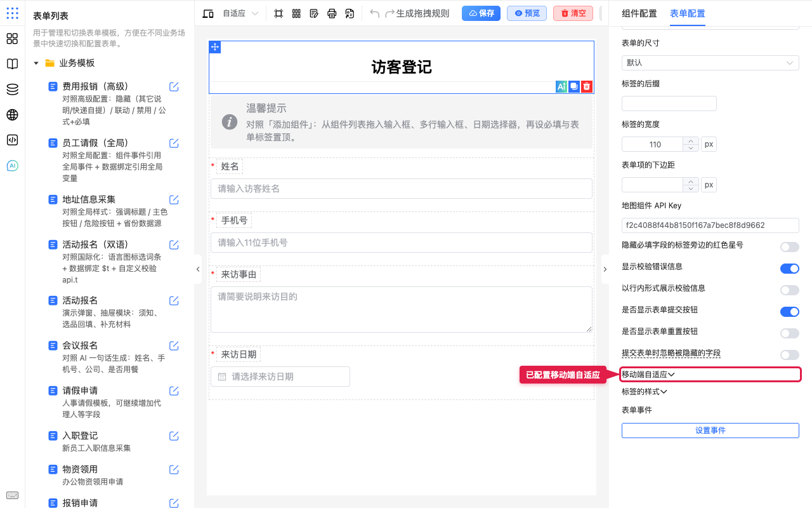Open the 表单的尺寸 默认 dropdown
Image resolution: width=812 pixels, height=508 pixels.
710,63
